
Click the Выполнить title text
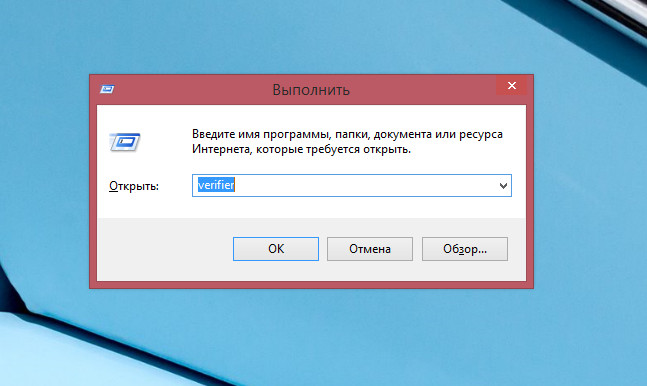[311, 90]
